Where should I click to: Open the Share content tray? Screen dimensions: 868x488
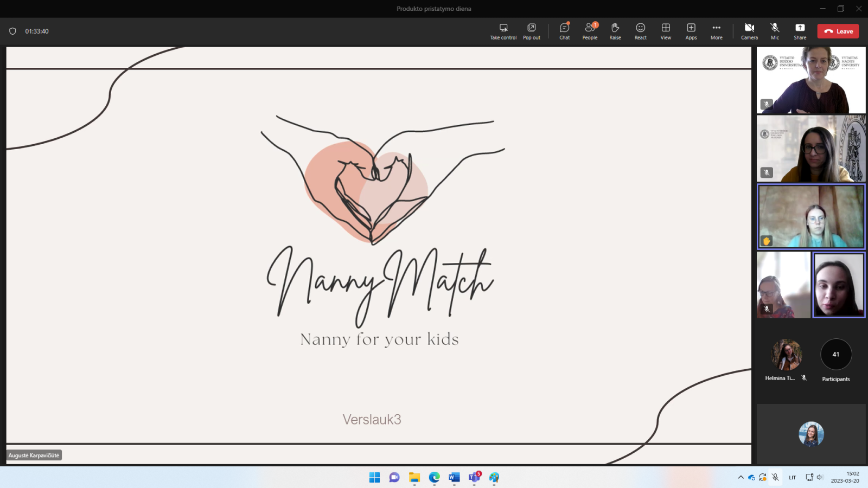point(800,31)
